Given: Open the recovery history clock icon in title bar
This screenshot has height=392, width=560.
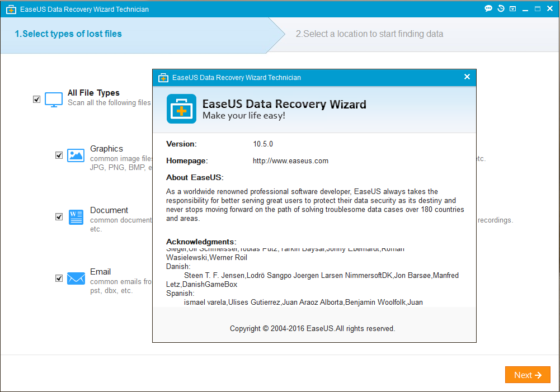Looking at the screenshot, I should (x=501, y=8).
